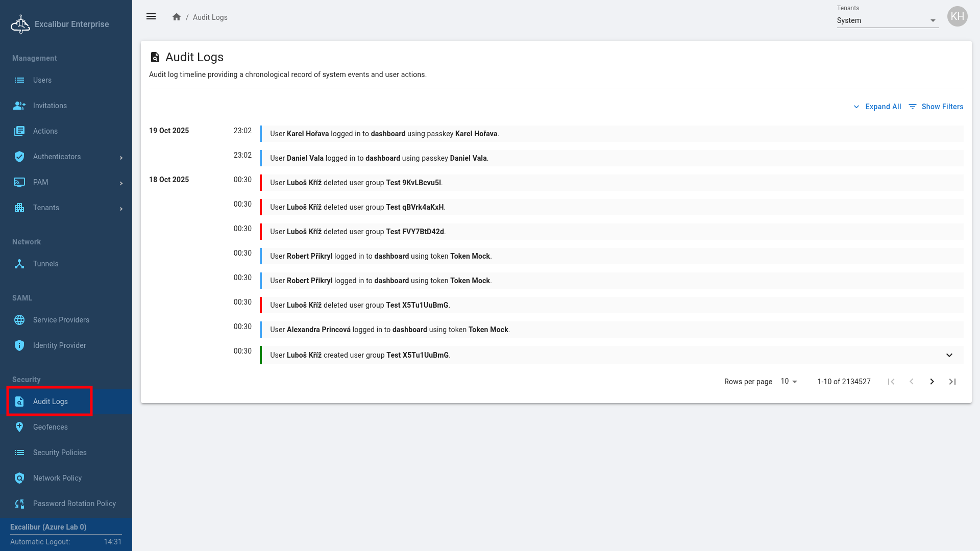Open Tunnels network page
The width and height of the screenshot is (980, 551).
[45, 264]
